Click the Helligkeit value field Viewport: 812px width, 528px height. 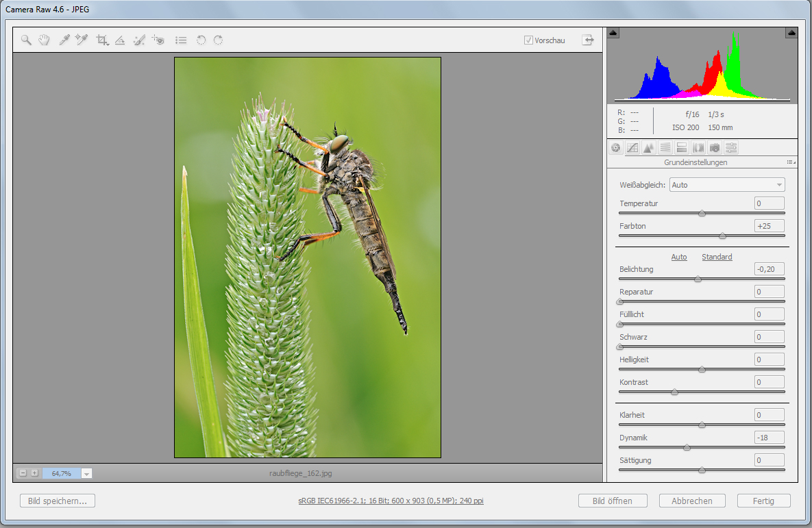pos(769,360)
